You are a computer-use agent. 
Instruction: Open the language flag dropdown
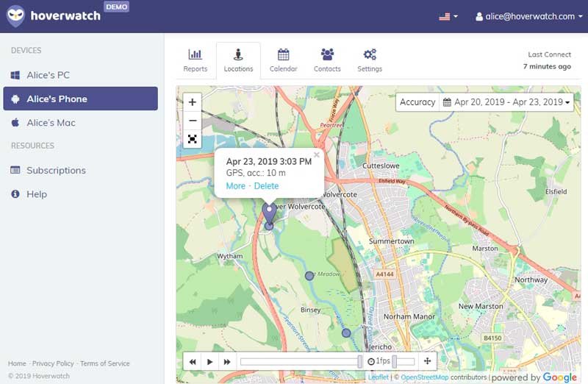pyautogui.click(x=448, y=16)
